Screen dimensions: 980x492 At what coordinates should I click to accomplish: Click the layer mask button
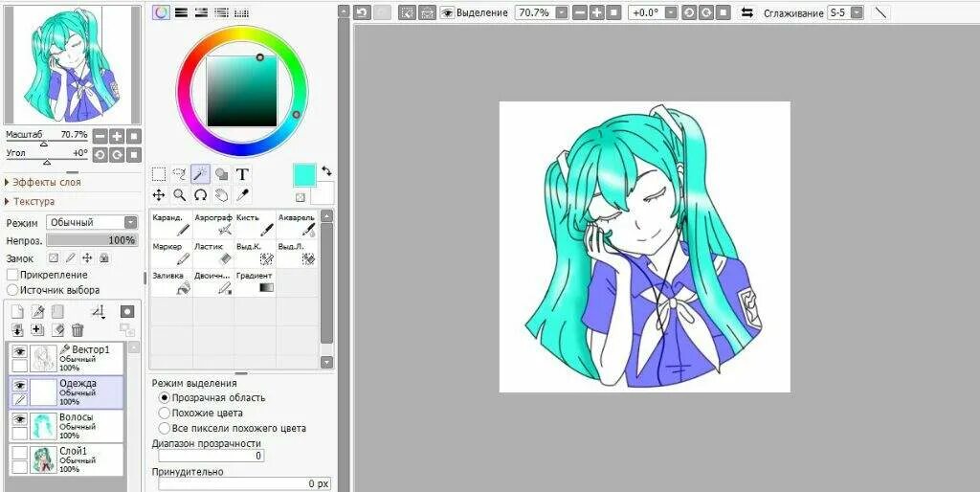[127, 311]
